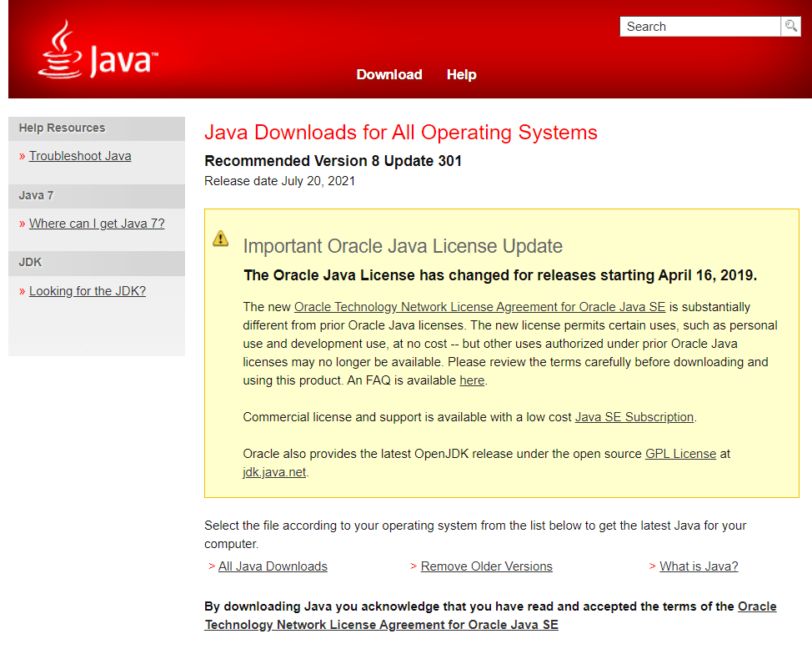Open the Java SE Subscription link

coord(634,416)
